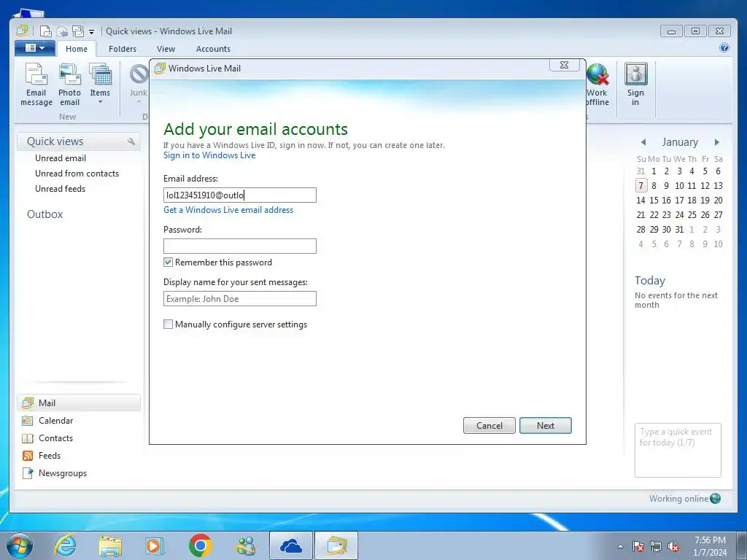Click the Today heading in calendar pane

pos(650,281)
